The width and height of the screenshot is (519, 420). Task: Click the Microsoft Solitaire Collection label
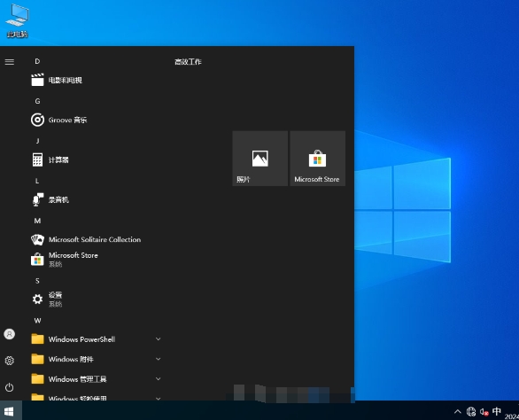(95, 239)
